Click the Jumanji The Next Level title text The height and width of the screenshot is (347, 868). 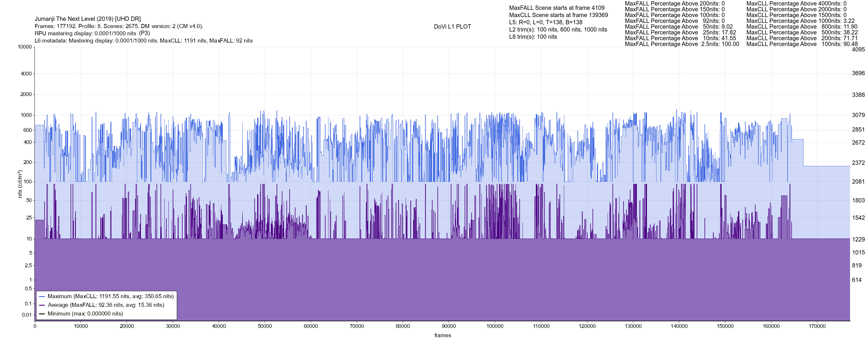[88, 19]
